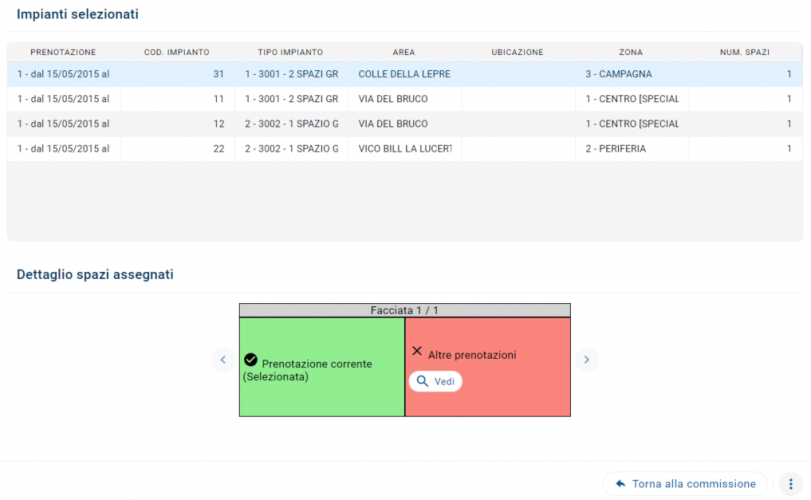Select the row with impianto code 12
Image resolution: width=811 pixels, height=500 pixels.
(404, 124)
